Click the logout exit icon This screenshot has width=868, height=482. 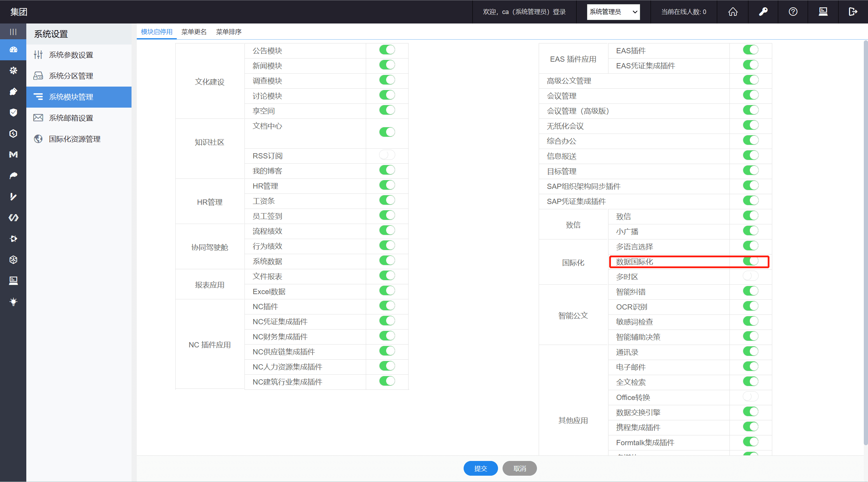tap(853, 12)
